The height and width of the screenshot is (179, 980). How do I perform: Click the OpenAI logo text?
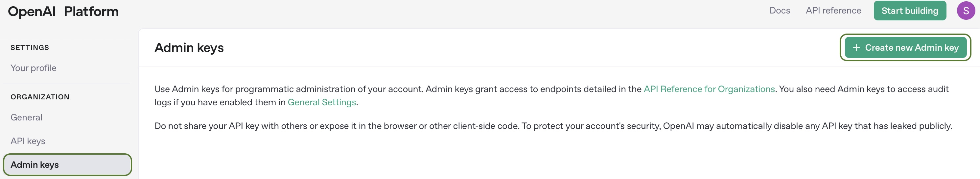(x=32, y=12)
